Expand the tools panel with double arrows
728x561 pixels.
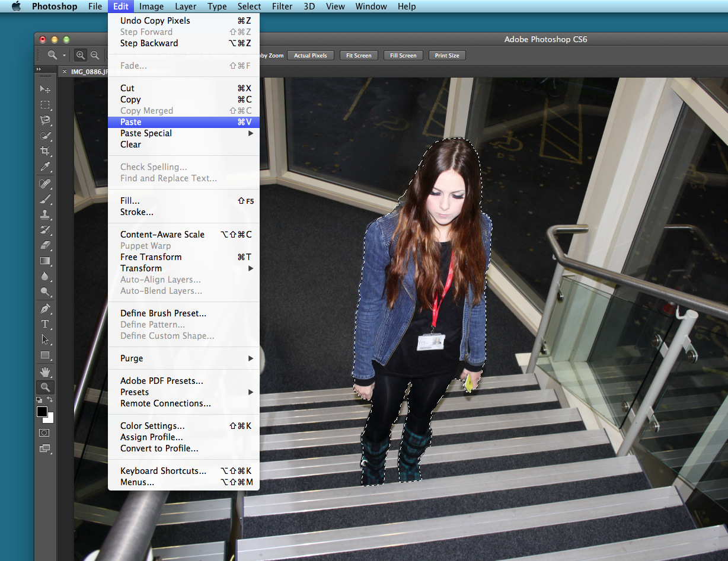pos(39,69)
